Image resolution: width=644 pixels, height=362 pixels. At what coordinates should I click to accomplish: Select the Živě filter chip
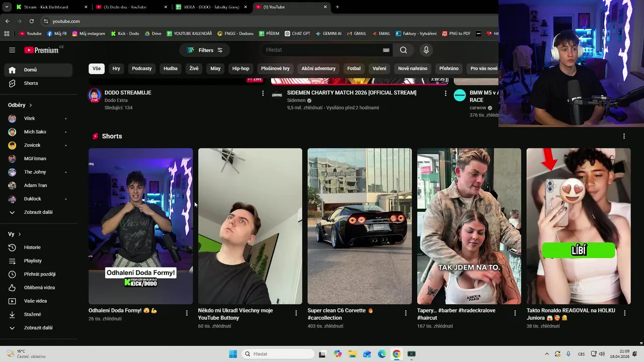pyautogui.click(x=194, y=68)
